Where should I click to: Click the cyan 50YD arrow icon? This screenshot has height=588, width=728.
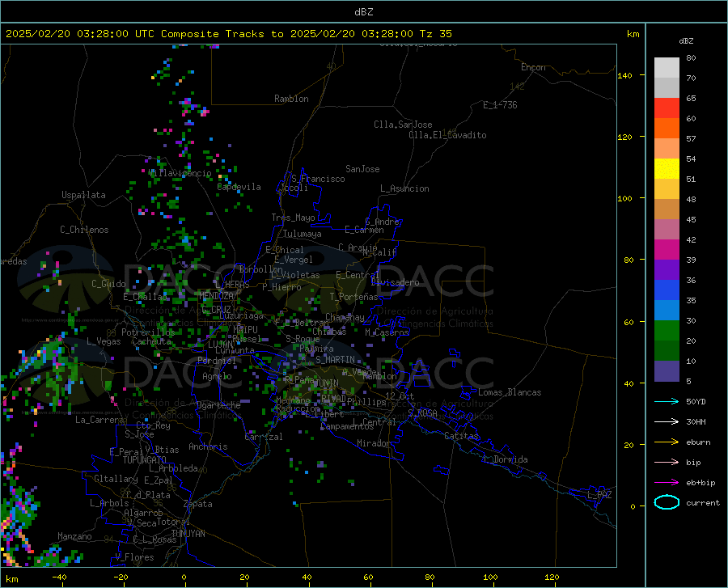point(667,401)
